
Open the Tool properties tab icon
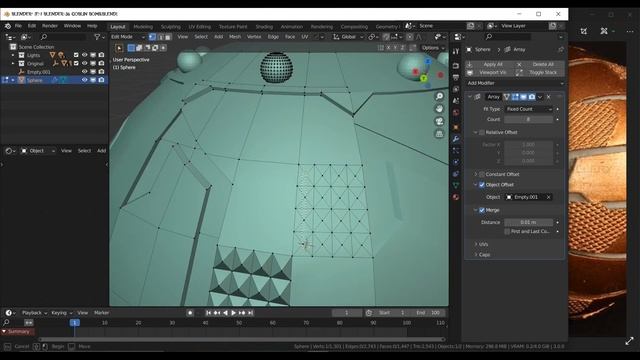(456, 51)
